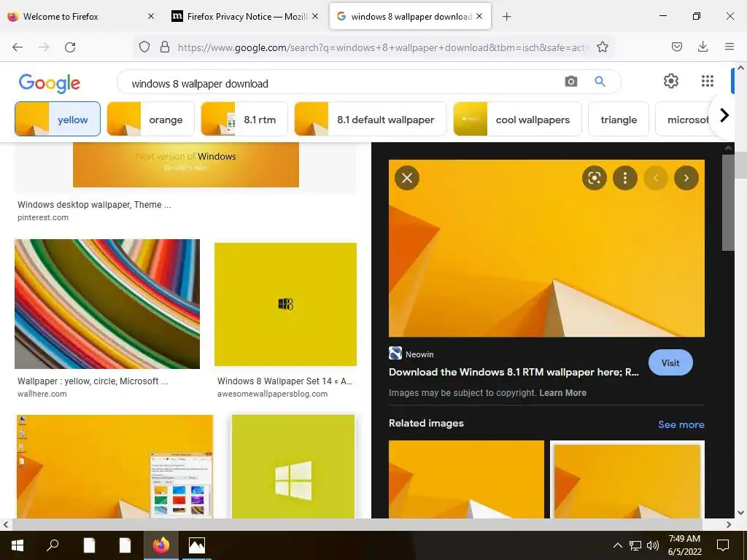The height and width of the screenshot is (560, 747).
Task: Open Wallpaper : yellow, circle, Microsoft caption
Action: 93,381
